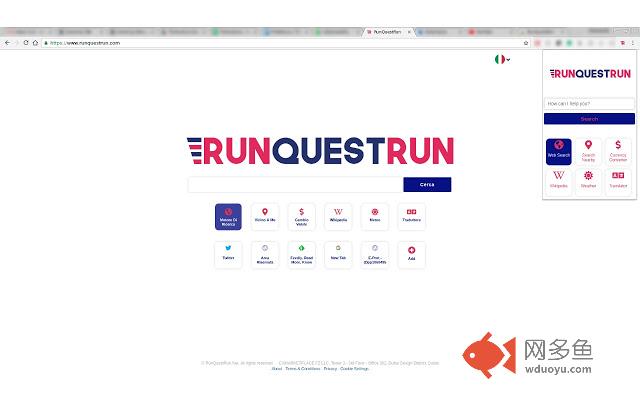Viewport: 640px width, 400px height.
Task: Open the map pin nearby search tile
Action: [265, 217]
